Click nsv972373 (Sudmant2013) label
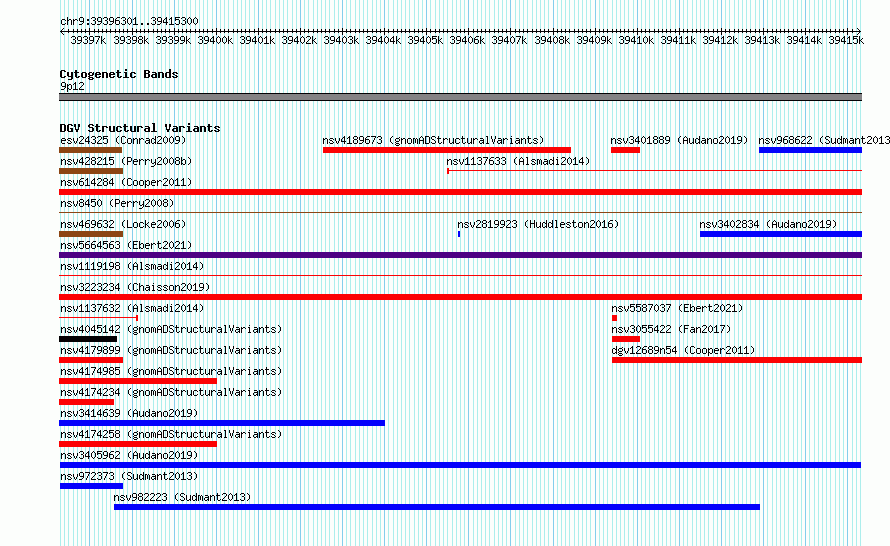This screenshot has height=546, width=890. point(129,476)
